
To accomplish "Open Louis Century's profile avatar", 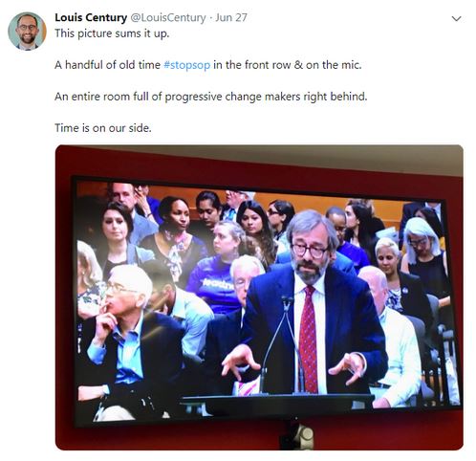I will [x=27, y=32].
